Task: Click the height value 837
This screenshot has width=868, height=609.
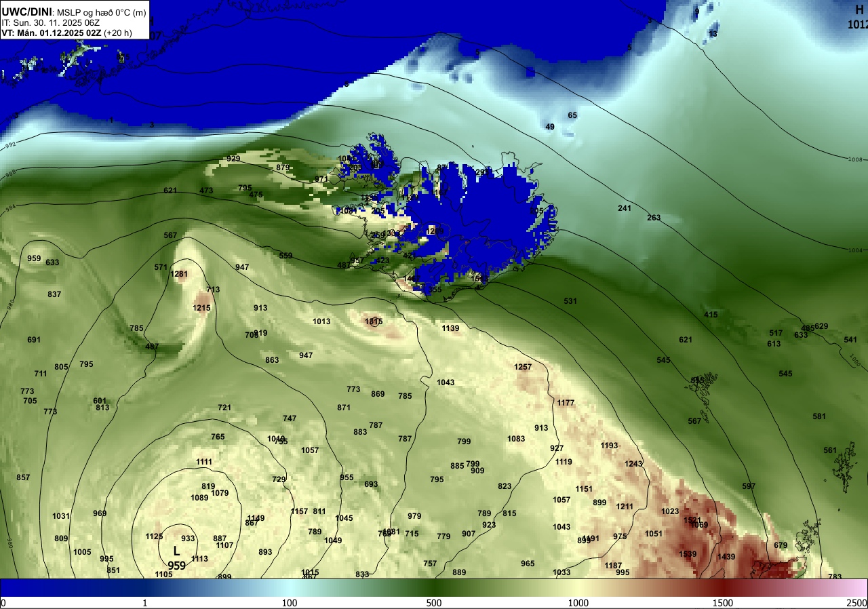Action: pos(54,294)
